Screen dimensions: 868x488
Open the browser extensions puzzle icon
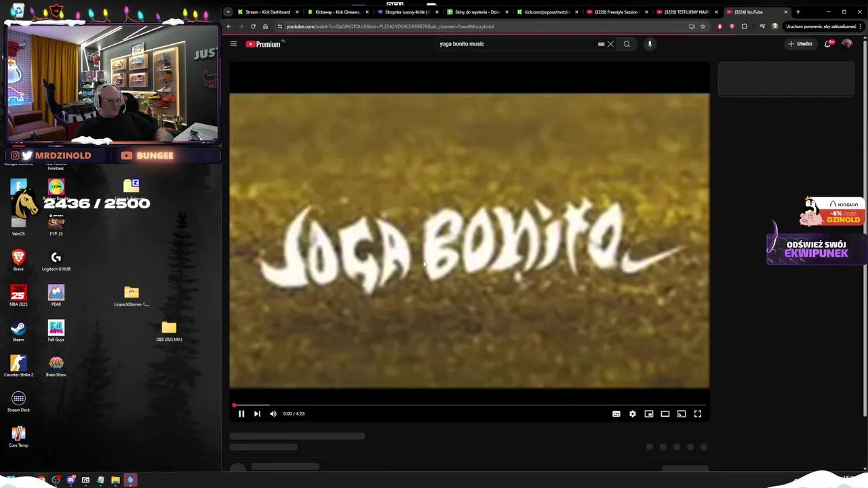744,26
